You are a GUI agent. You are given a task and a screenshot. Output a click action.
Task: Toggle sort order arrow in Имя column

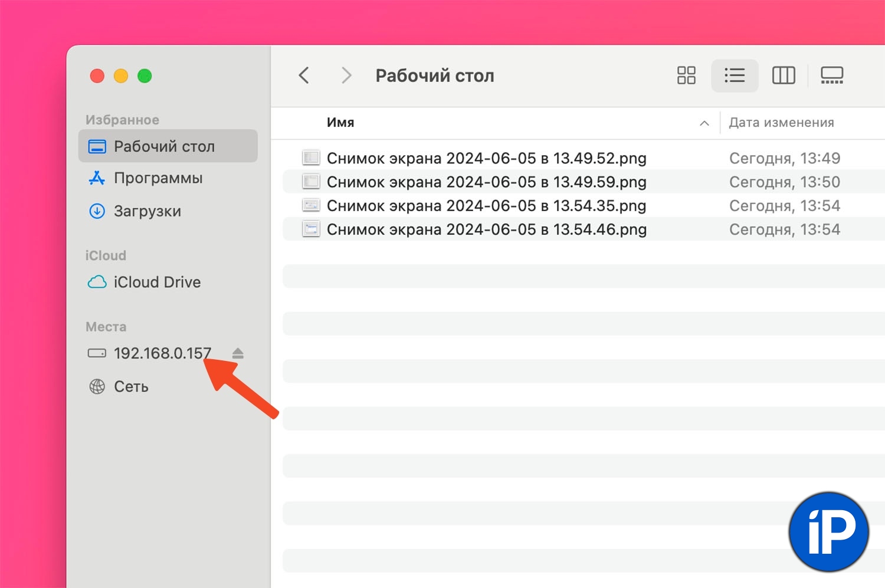coord(704,123)
